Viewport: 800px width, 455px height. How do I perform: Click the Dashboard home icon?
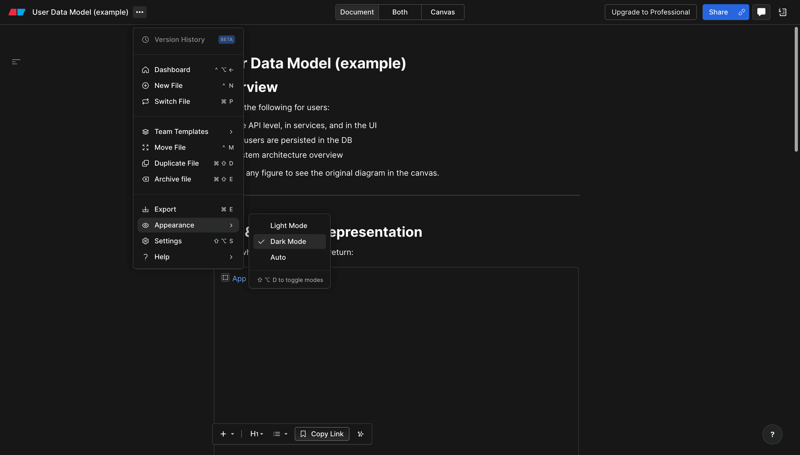pyautogui.click(x=145, y=69)
